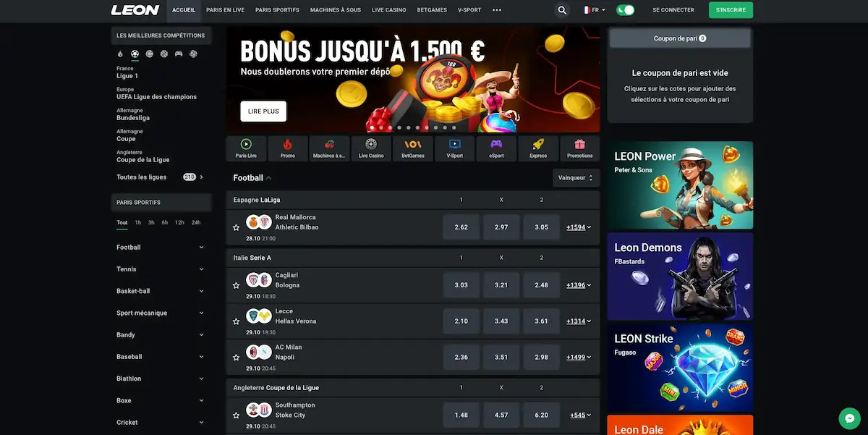The image size is (868, 435).
Task: Open the search magnifier icon
Action: [x=562, y=10]
